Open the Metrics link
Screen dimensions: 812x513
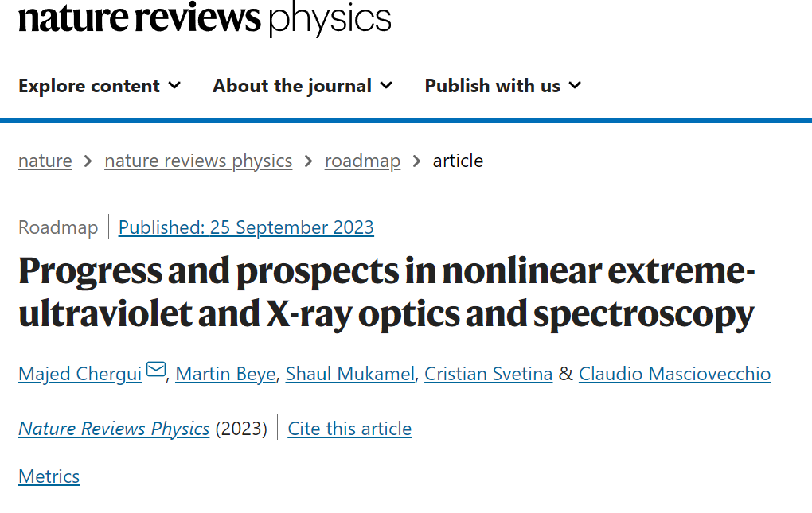[x=49, y=476]
